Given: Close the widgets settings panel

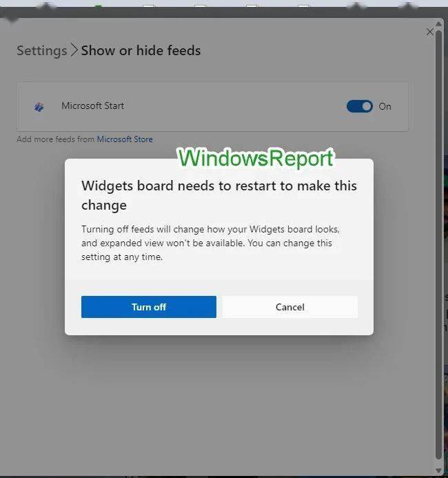Looking at the screenshot, I should (x=429, y=32).
